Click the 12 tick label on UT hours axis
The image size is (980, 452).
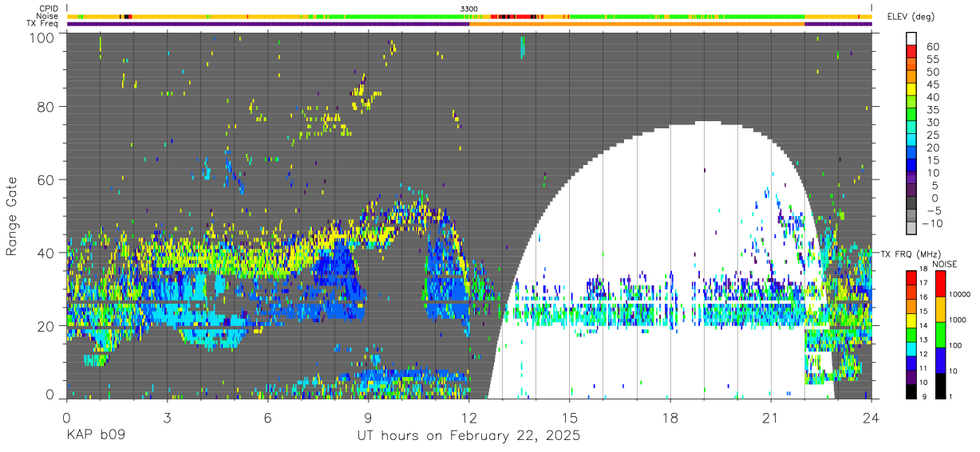(x=469, y=418)
